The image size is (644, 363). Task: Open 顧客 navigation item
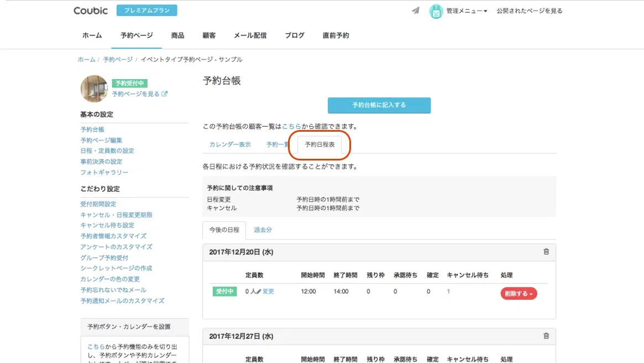(x=209, y=35)
